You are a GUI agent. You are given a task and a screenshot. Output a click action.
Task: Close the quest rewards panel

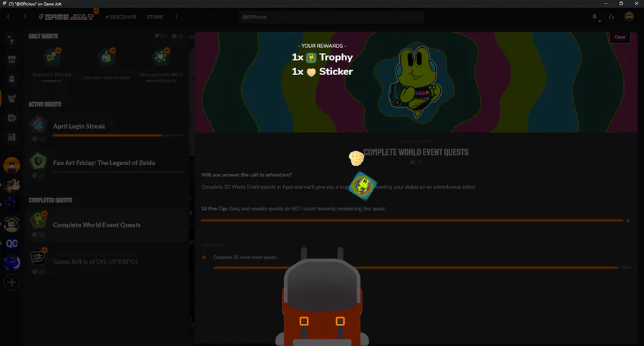[620, 37]
